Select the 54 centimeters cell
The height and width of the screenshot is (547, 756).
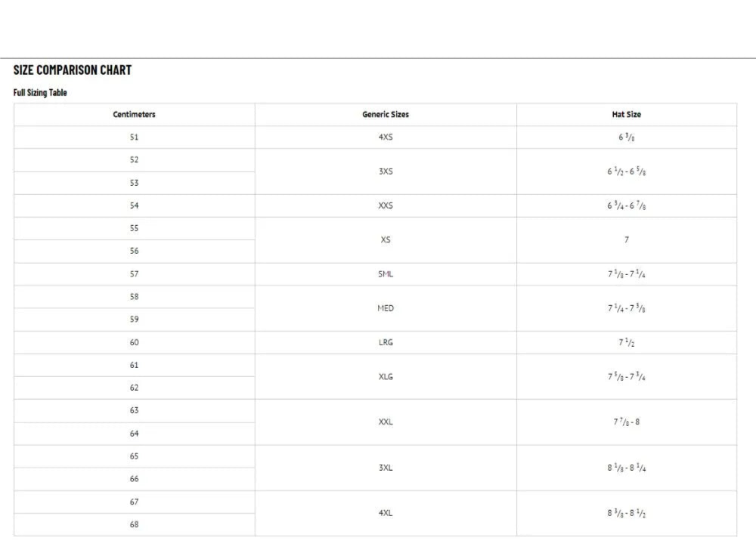135,206
